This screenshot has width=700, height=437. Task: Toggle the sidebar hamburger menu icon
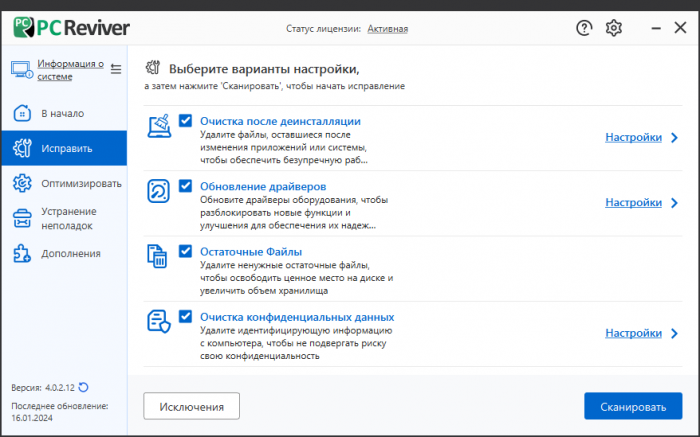pos(116,69)
